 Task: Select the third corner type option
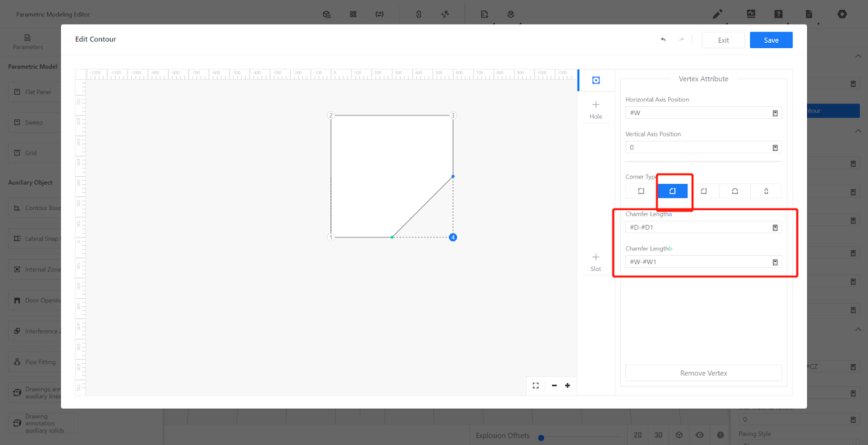704,191
